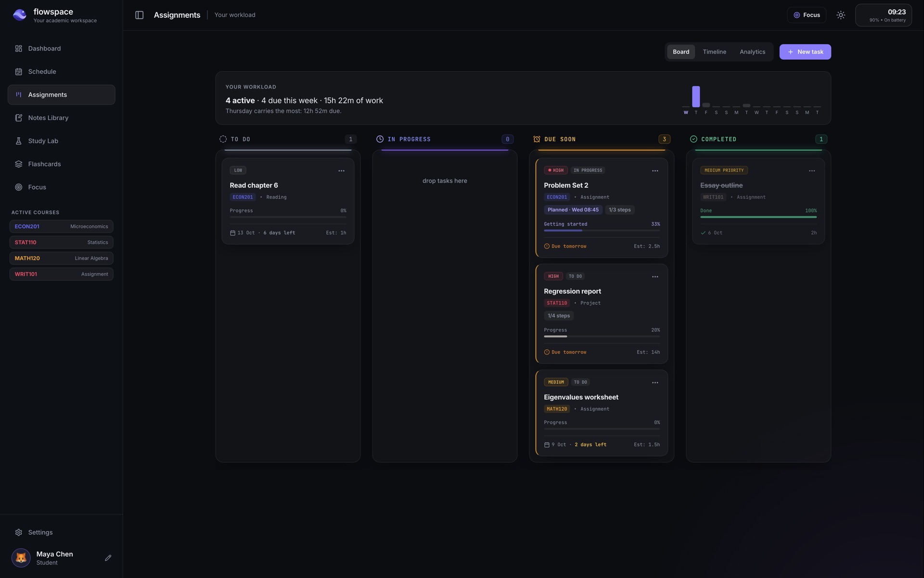This screenshot has height=578, width=924.
Task: Select Assignments in sidebar
Action: point(61,95)
